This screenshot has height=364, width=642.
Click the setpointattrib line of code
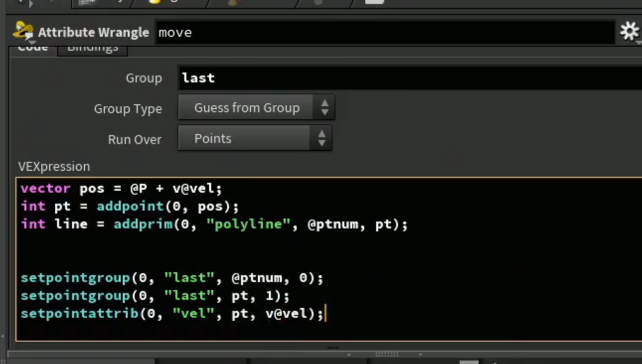(x=172, y=314)
